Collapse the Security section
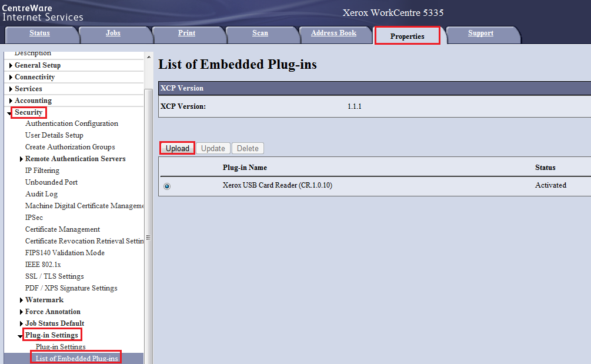This screenshot has height=364, width=591. [x=11, y=113]
